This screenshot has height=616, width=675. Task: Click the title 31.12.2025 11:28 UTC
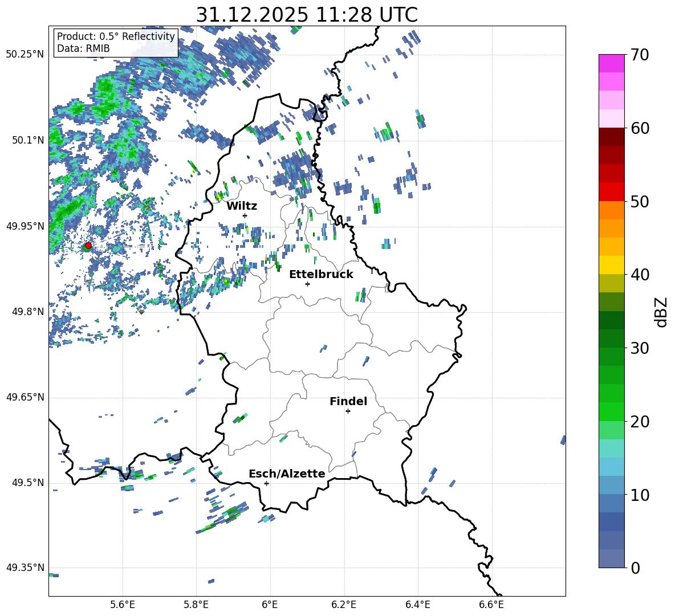coord(307,15)
